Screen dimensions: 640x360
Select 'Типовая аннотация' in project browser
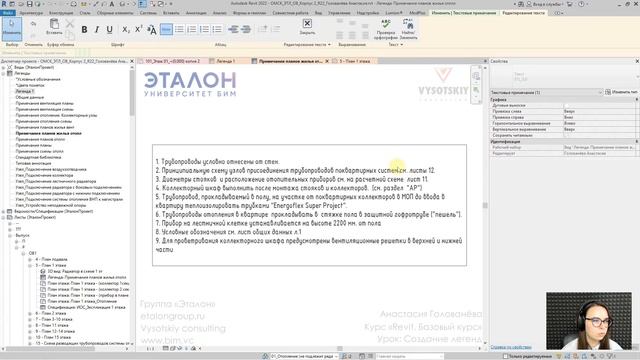coord(33,163)
